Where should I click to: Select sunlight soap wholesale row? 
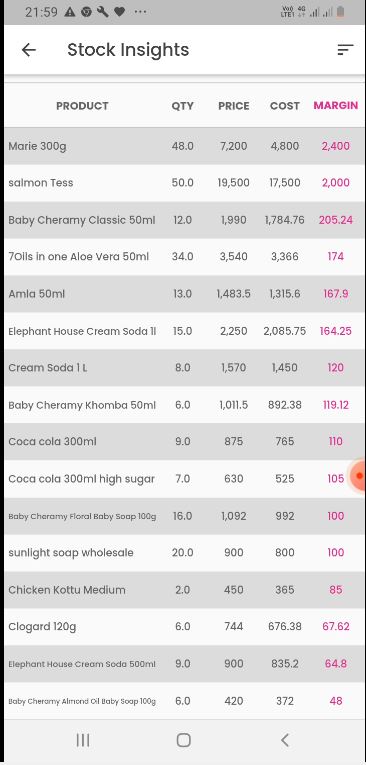pyautogui.click(x=184, y=553)
